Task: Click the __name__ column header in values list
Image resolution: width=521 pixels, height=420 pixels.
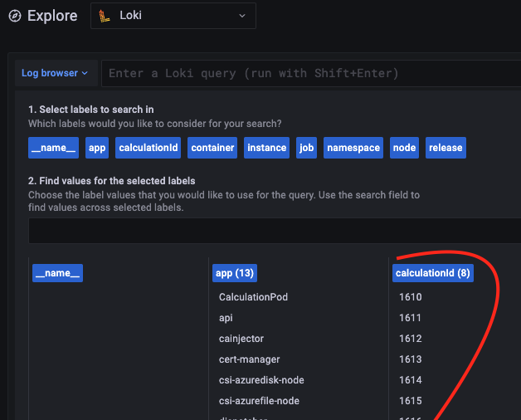Action: point(57,273)
